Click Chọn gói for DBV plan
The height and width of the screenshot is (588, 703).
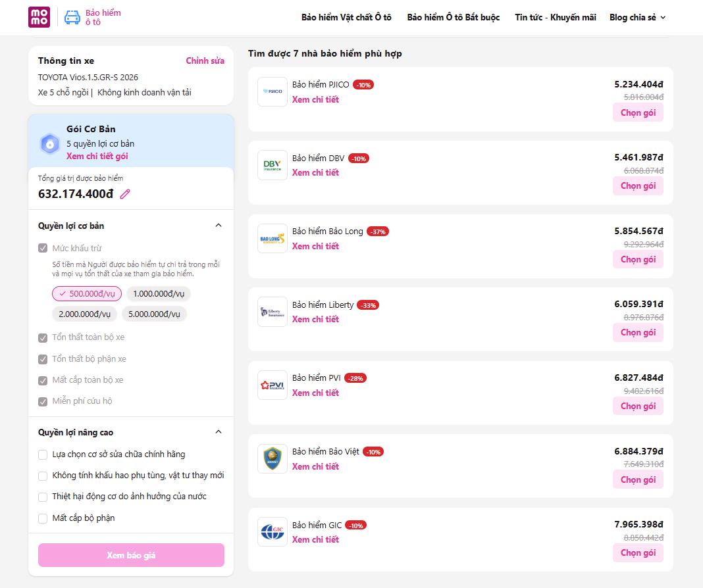click(x=638, y=186)
